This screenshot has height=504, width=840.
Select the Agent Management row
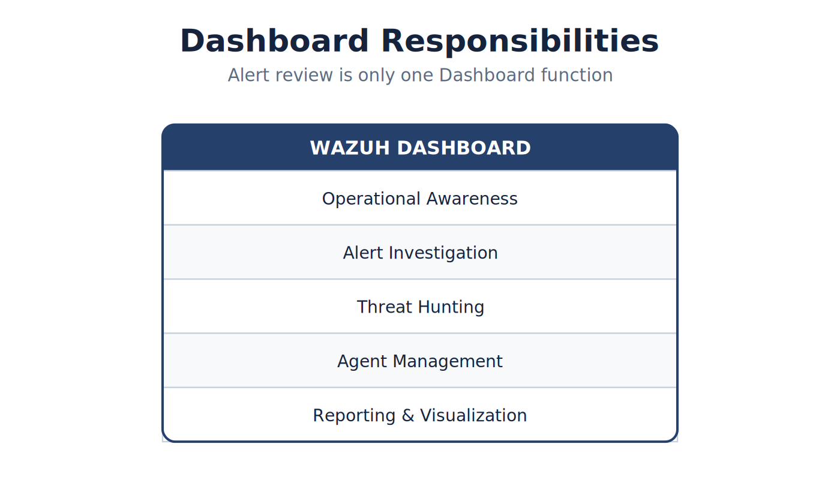tap(420, 361)
